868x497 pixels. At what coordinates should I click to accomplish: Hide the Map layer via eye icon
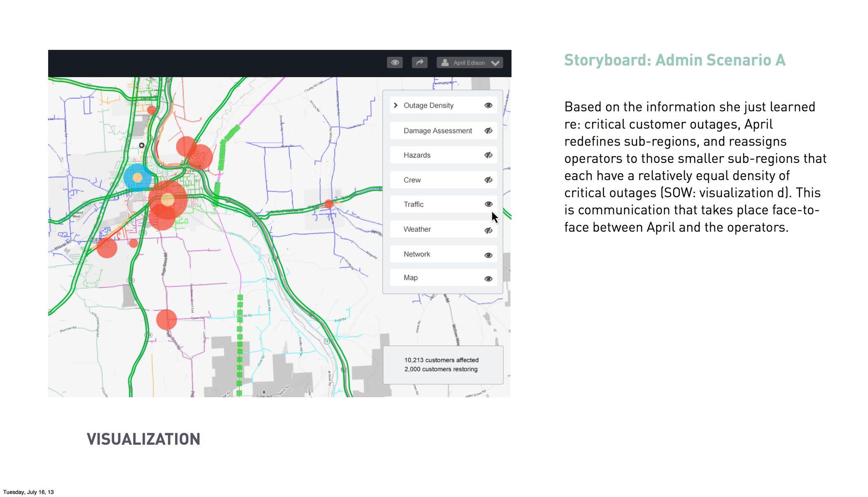488,279
